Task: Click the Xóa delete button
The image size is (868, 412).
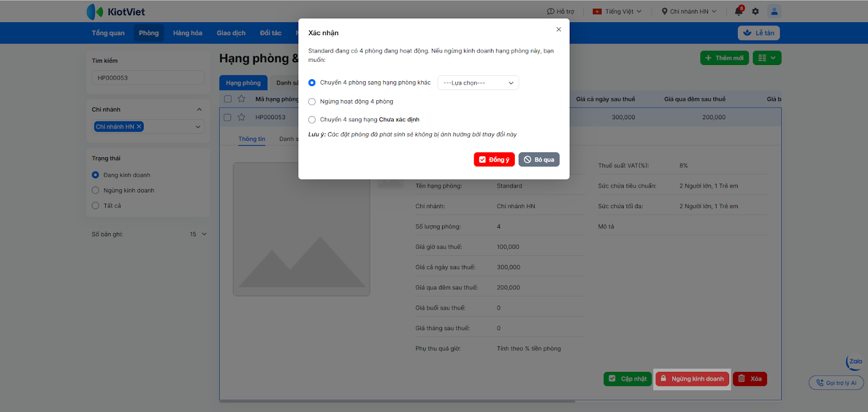Action: pos(750,379)
